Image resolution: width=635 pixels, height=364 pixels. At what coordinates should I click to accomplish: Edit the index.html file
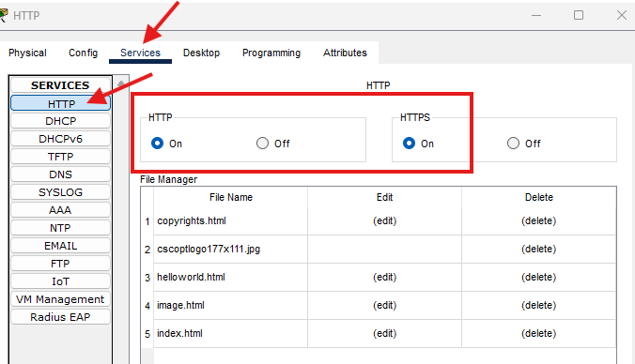pyautogui.click(x=385, y=333)
